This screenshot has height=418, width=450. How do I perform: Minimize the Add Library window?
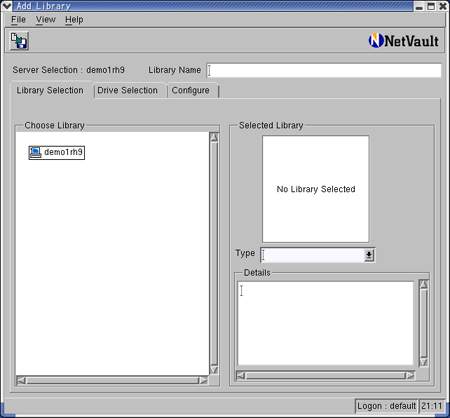[419, 6]
